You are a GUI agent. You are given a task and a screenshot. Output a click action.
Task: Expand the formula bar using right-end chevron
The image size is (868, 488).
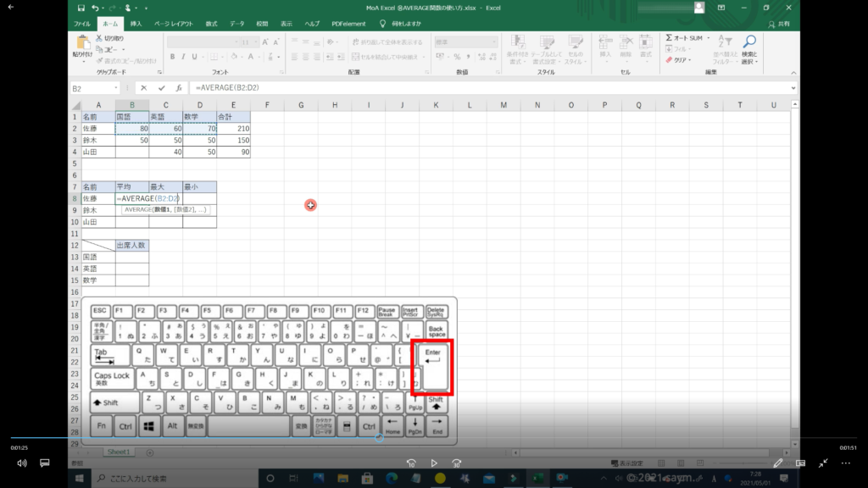pos(793,88)
